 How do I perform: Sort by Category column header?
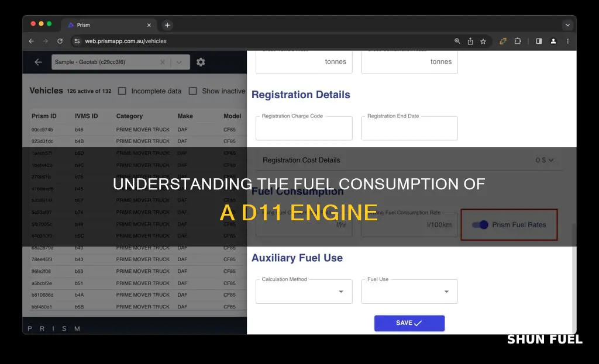pos(129,116)
